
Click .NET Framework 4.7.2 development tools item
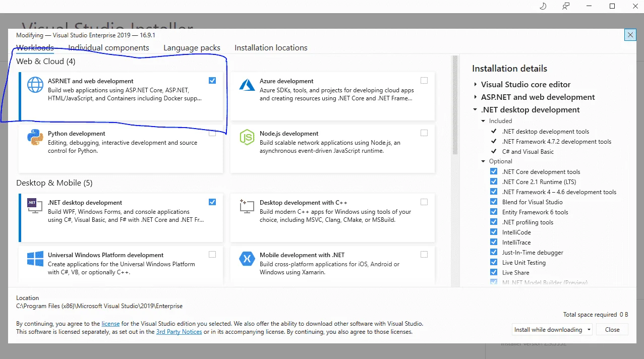[x=556, y=141]
